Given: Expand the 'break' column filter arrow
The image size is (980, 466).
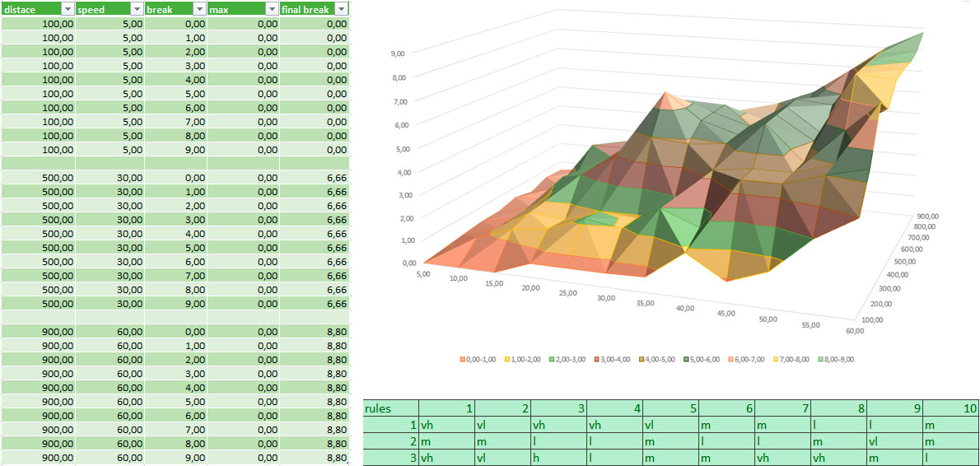Looking at the screenshot, I should (x=198, y=9).
